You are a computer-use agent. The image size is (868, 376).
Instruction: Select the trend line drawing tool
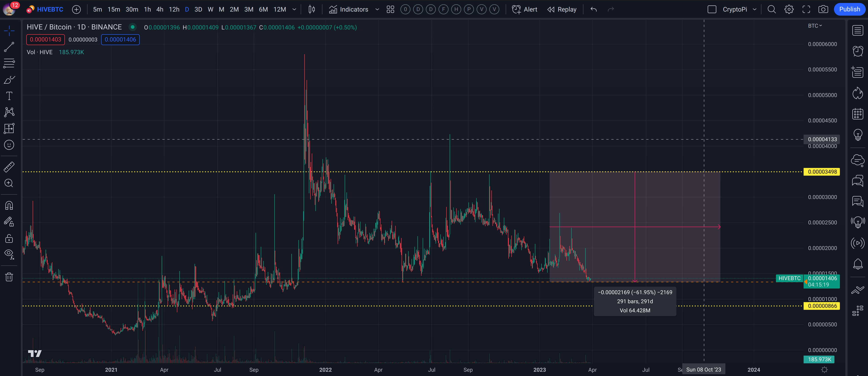coord(9,47)
